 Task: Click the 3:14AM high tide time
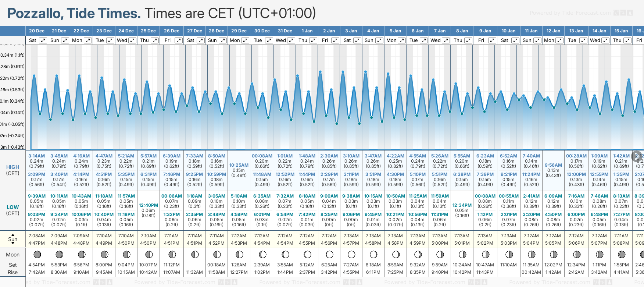(x=37, y=156)
